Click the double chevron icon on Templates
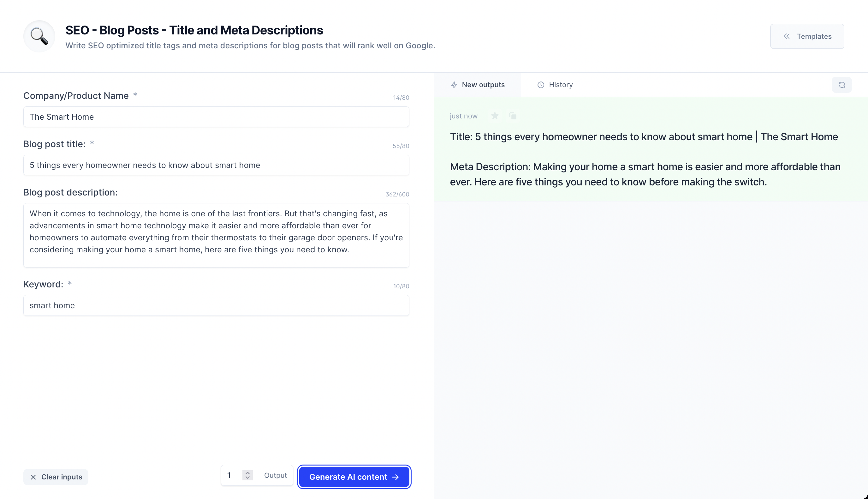This screenshot has width=868, height=499. (x=787, y=36)
